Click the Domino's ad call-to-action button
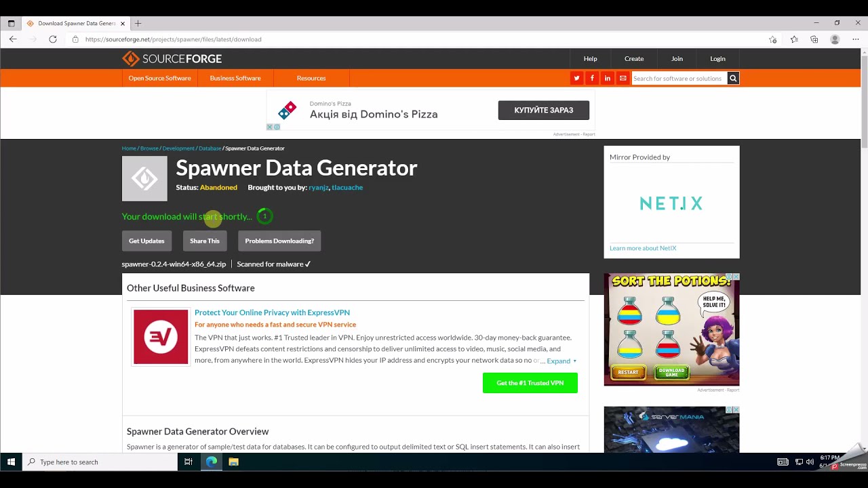The image size is (868, 488). (544, 110)
